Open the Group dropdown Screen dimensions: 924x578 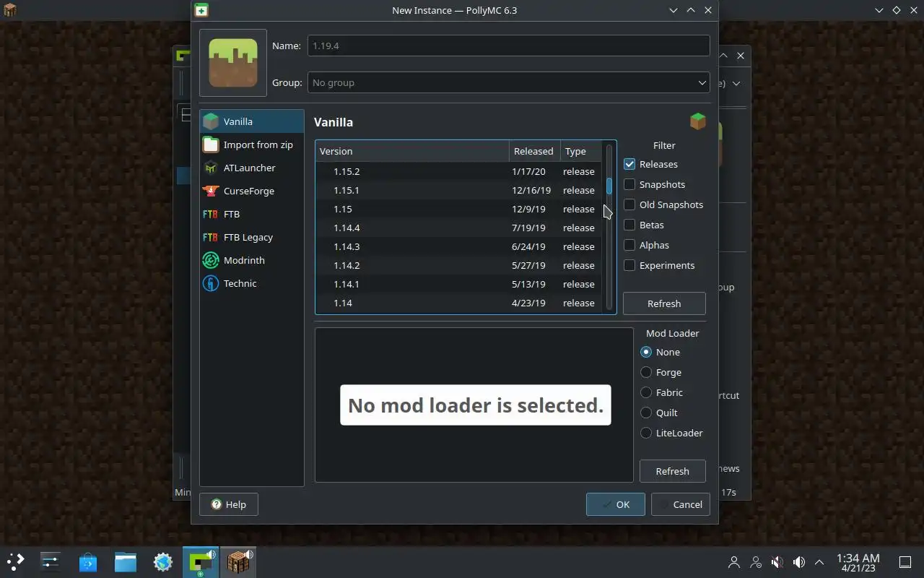pos(508,82)
